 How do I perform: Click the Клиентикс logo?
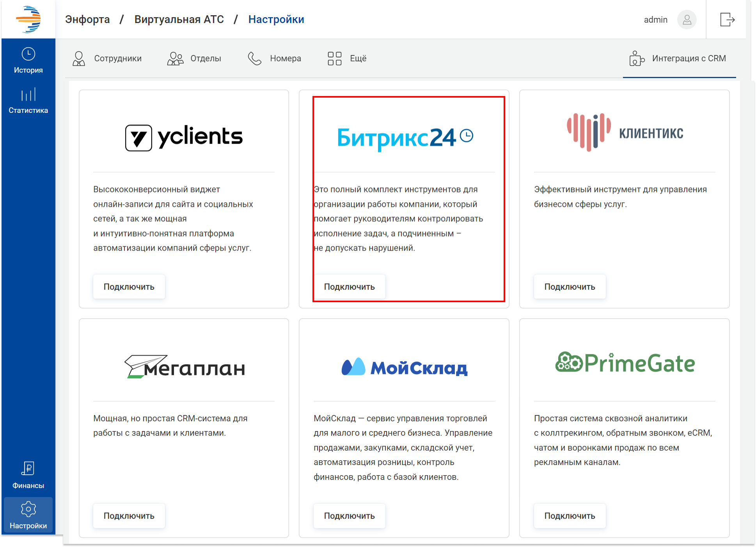[x=625, y=132]
